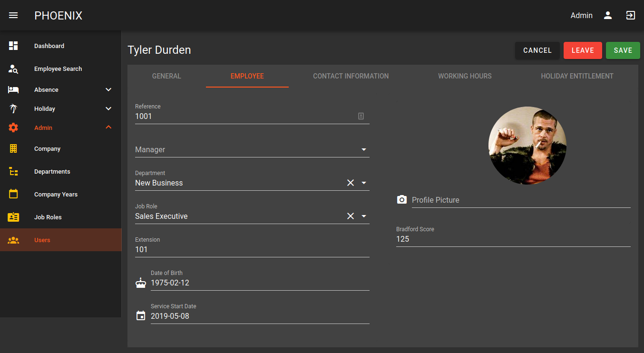The height and width of the screenshot is (353, 644).
Task: Open the Job Role dropdown arrow
Action: click(x=364, y=216)
